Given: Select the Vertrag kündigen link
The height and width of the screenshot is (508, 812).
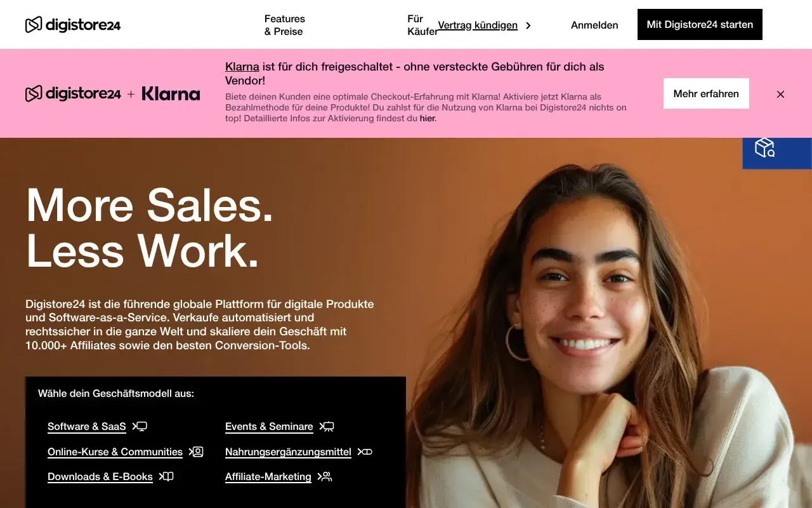Looking at the screenshot, I should 478,25.
